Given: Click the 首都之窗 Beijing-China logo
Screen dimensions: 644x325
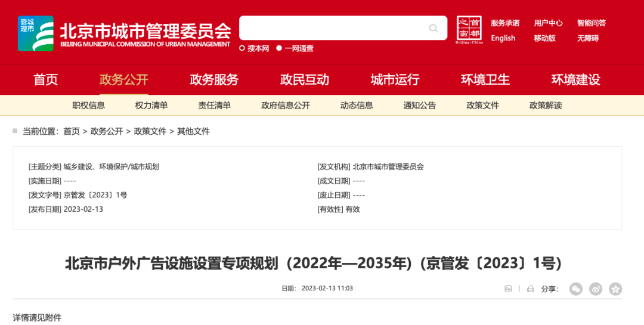Looking at the screenshot, I should tap(469, 30).
